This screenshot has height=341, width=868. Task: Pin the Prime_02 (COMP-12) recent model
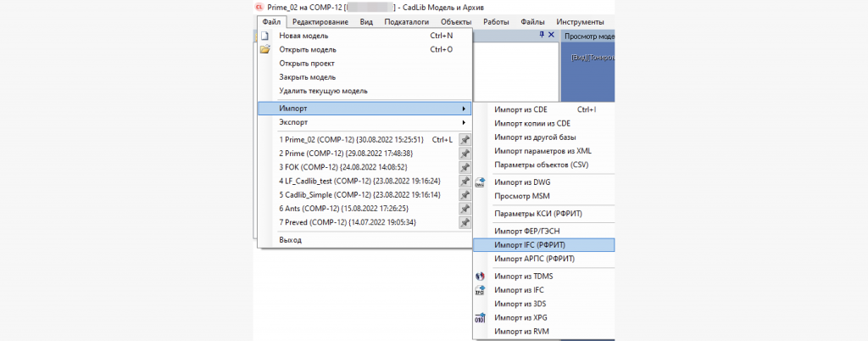pyautogui.click(x=465, y=140)
